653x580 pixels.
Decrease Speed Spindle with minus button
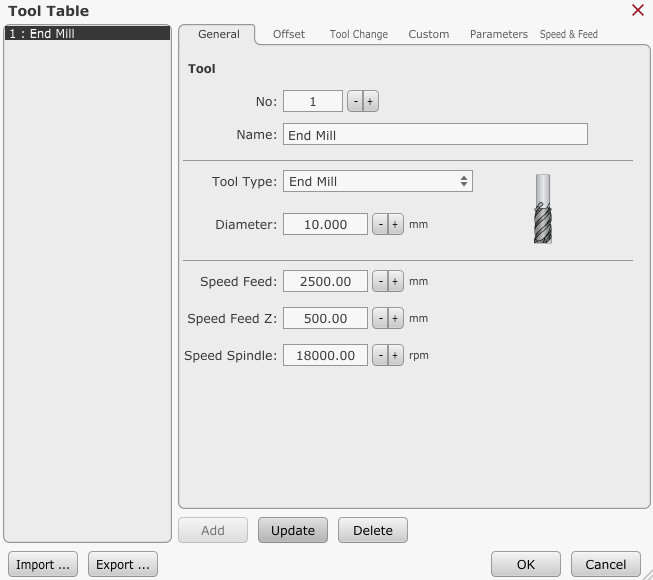(380, 355)
